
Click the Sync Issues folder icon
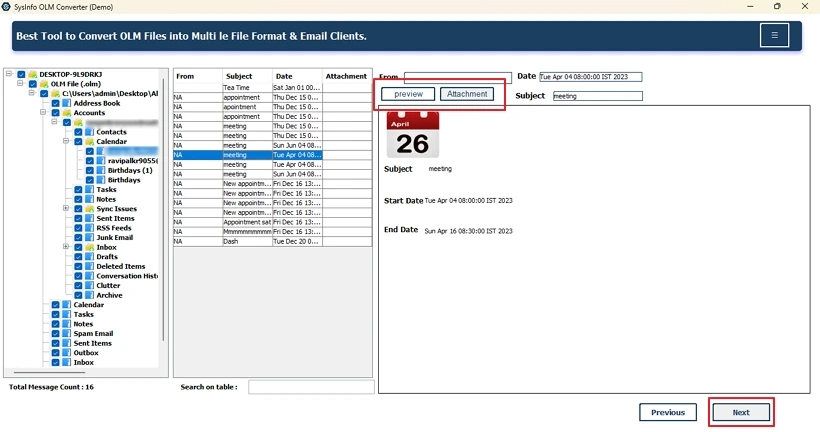pyautogui.click(x=89, y=209)
